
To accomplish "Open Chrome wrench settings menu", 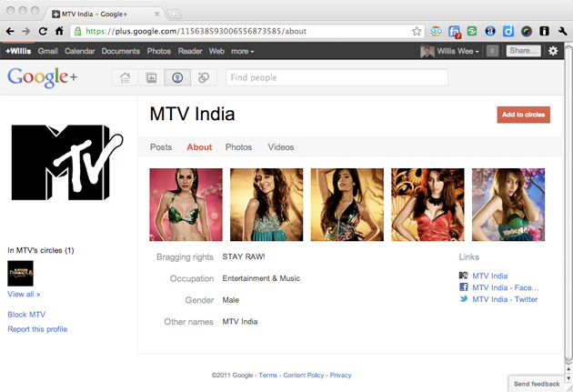I will click(x=562, y=32).
